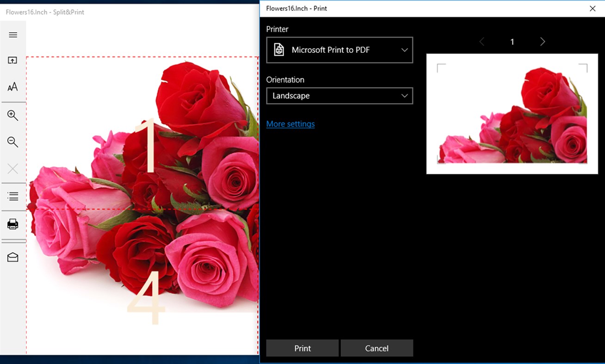Click the page number indicator

pyautogui.click(x=512, y=42)
